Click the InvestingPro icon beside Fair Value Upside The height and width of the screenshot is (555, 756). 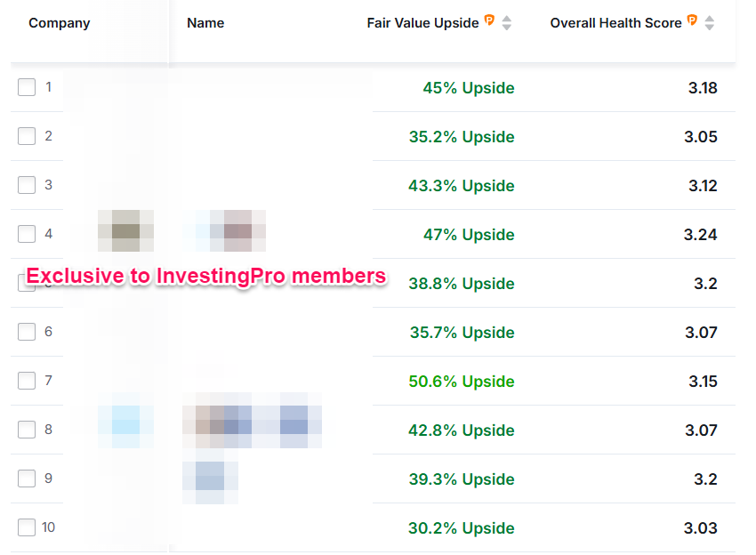pos(489,20)
